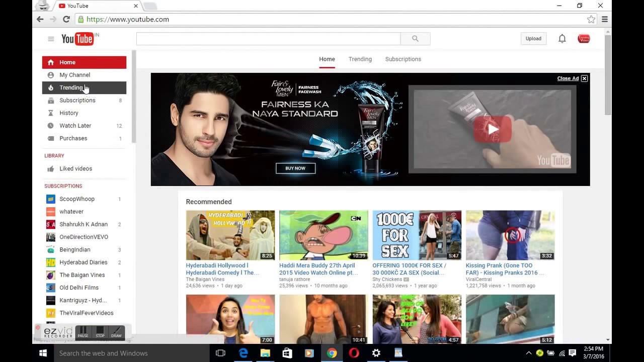
Task: Open Opera browser from the taskbar
Action: click(354, 353)
